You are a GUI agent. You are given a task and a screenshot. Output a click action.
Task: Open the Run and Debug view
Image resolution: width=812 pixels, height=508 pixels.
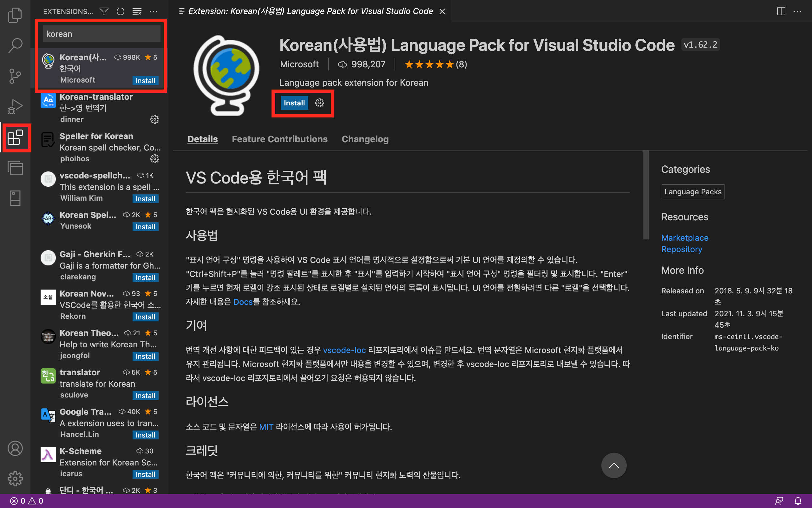[15, 106]
